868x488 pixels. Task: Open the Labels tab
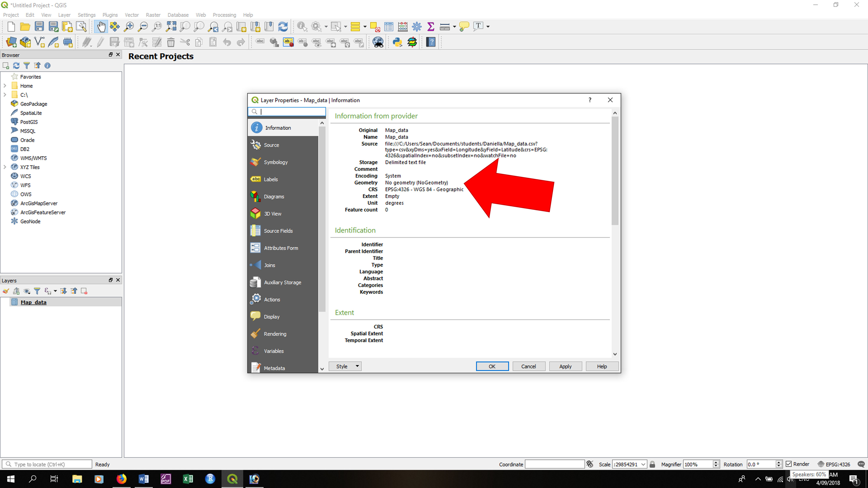283,179
